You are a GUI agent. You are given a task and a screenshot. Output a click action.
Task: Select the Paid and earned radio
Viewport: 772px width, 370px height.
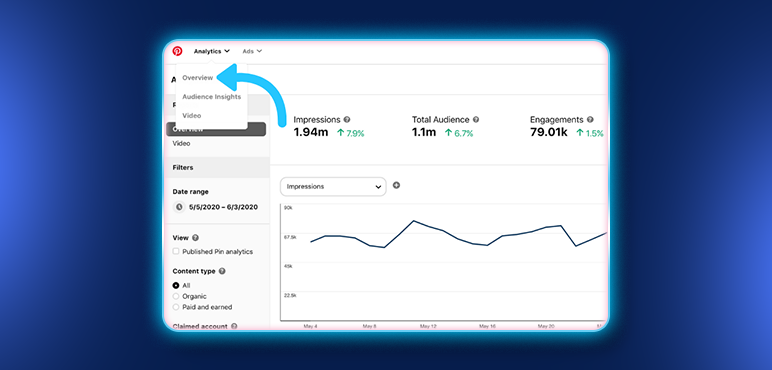coord(176,307)
